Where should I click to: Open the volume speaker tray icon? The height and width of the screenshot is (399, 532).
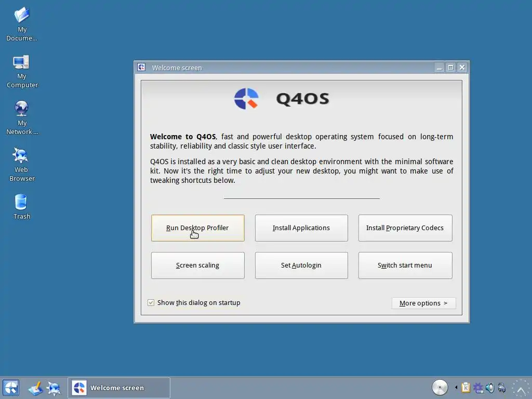[x=489, y=388]
